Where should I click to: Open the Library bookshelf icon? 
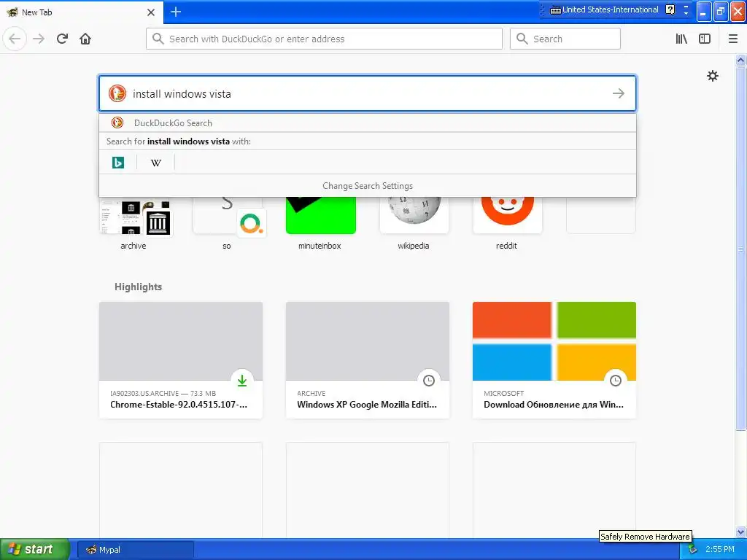tap(682, 39)
